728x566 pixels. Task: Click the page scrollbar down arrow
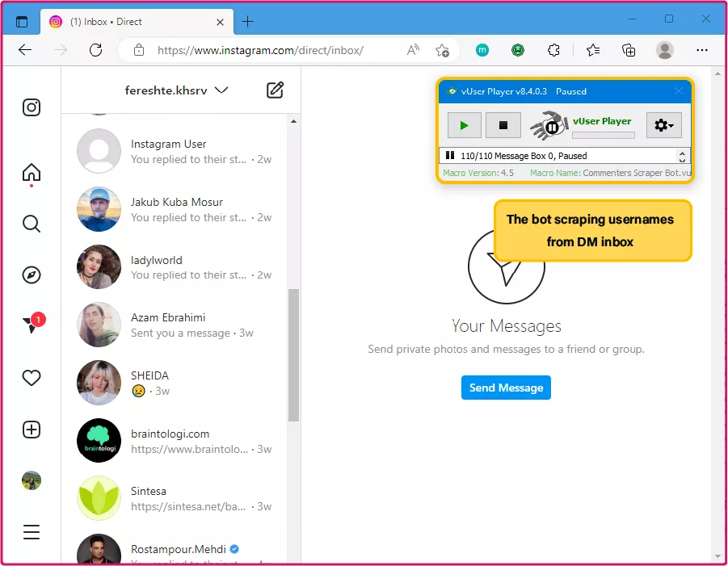click(x=717, y=556)
